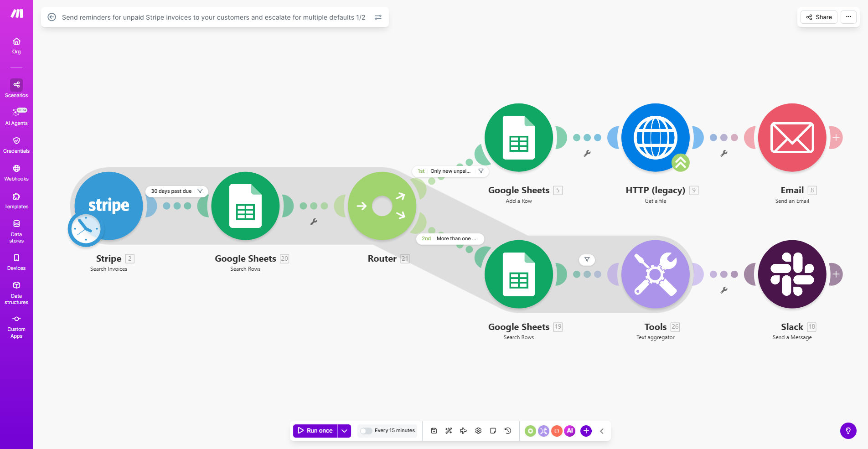Click the orange text parser favorite
The image size is (868, 449).
557,431
